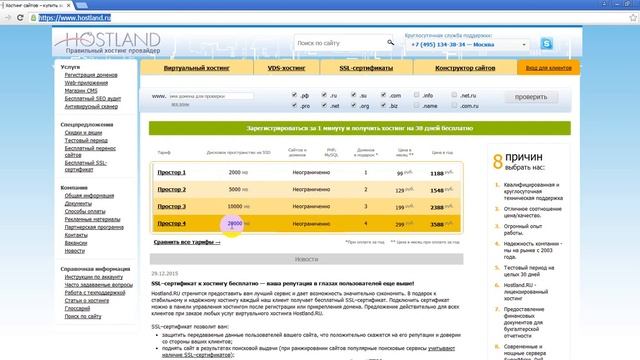
Task: Enable the .info domain checkbox
Action: tap(416, 95)
